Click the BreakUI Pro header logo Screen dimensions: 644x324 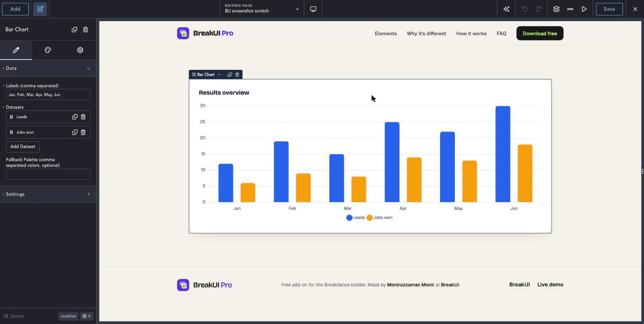pos(205,33)
